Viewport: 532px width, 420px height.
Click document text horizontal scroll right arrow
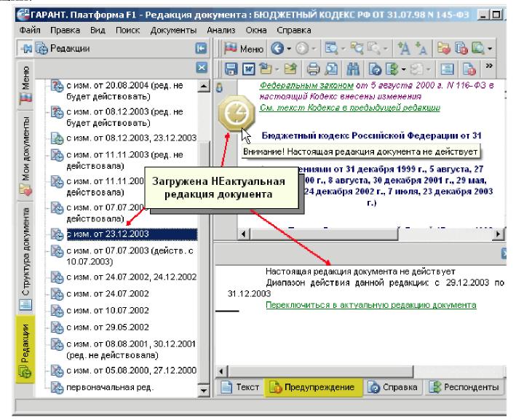coord(498,234)
